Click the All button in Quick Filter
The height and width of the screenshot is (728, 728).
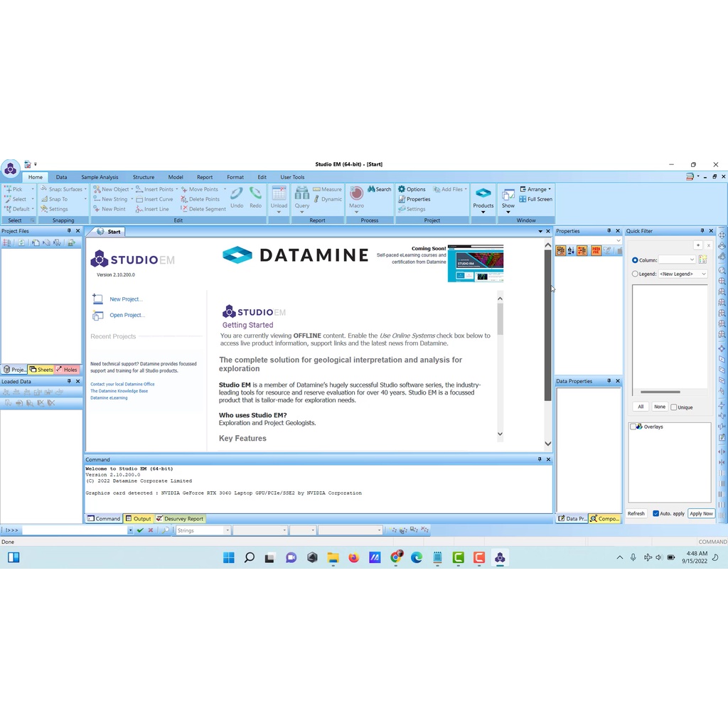(x=641, y=407)
